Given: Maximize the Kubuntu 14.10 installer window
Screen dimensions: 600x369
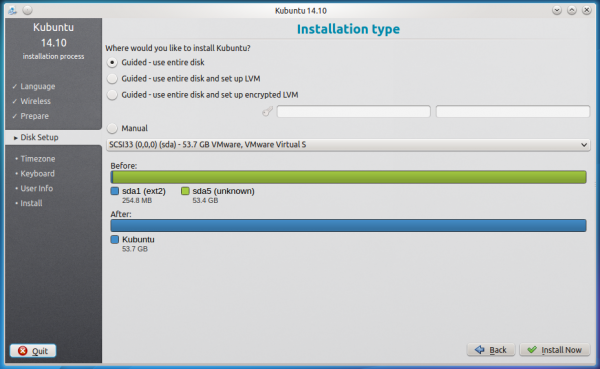Looking at the screenshot, I should 572,10.
